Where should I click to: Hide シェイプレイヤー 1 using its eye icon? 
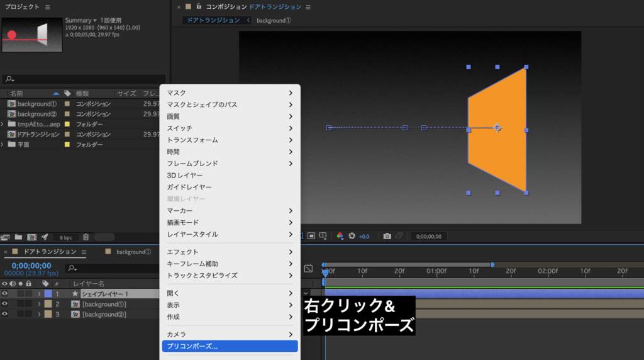[x=5, y=294]
